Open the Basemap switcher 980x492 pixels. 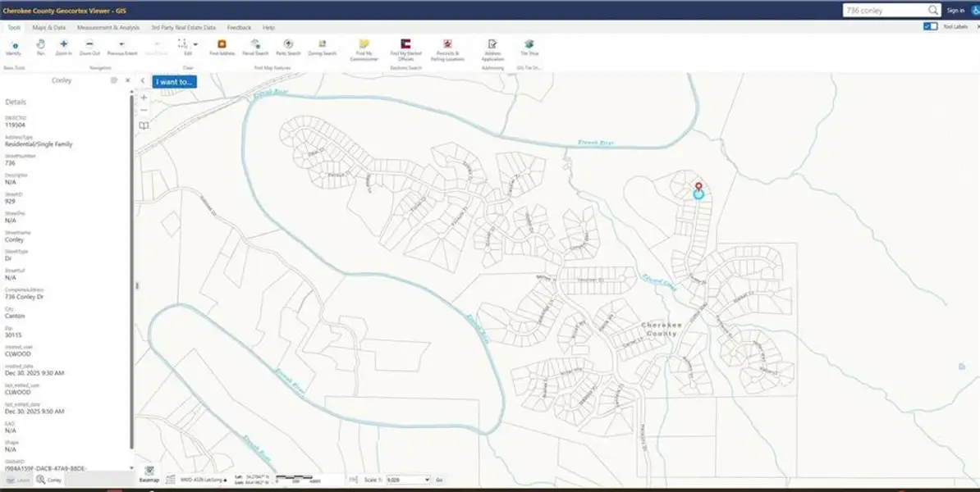(x=149, y=474)
